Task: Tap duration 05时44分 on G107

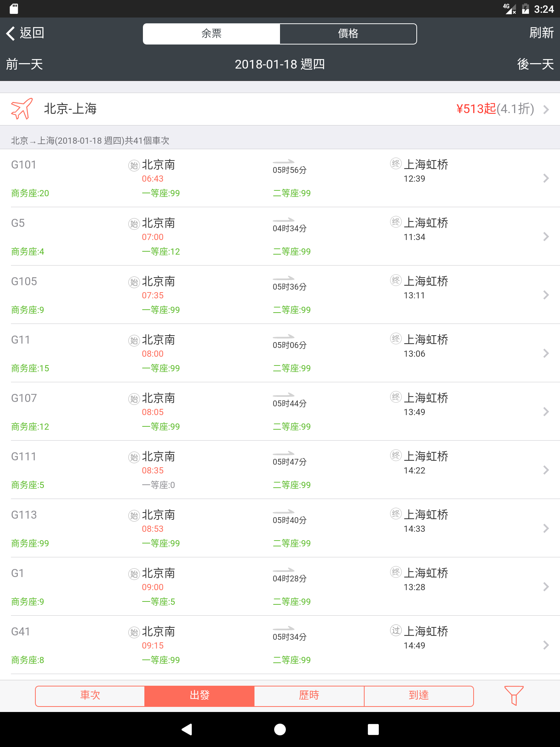Action: [x=290, y=403]
